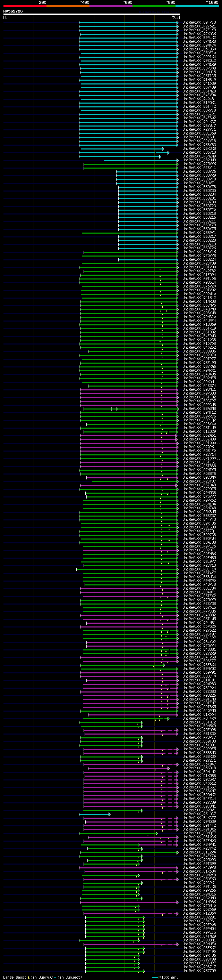Select label UniRef100_A4QPN9
The image size is (222, 980).
point(199,309)
